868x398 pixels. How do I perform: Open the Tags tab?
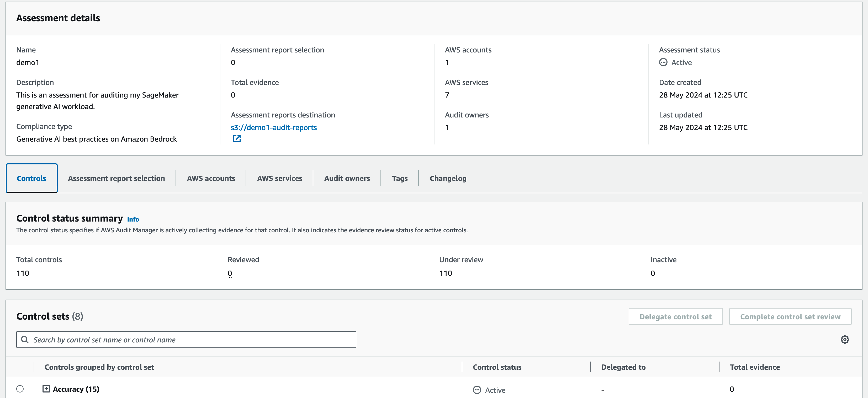(x=400, y=178)
